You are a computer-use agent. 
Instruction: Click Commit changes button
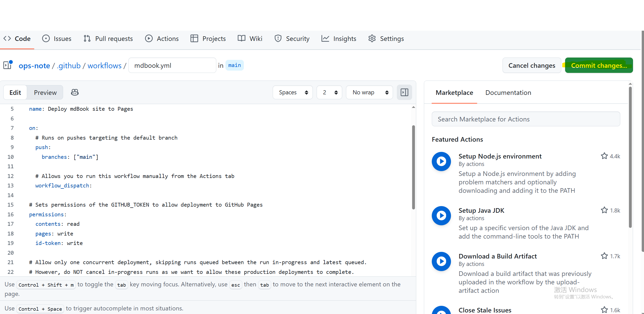click(x=599, y=65)
